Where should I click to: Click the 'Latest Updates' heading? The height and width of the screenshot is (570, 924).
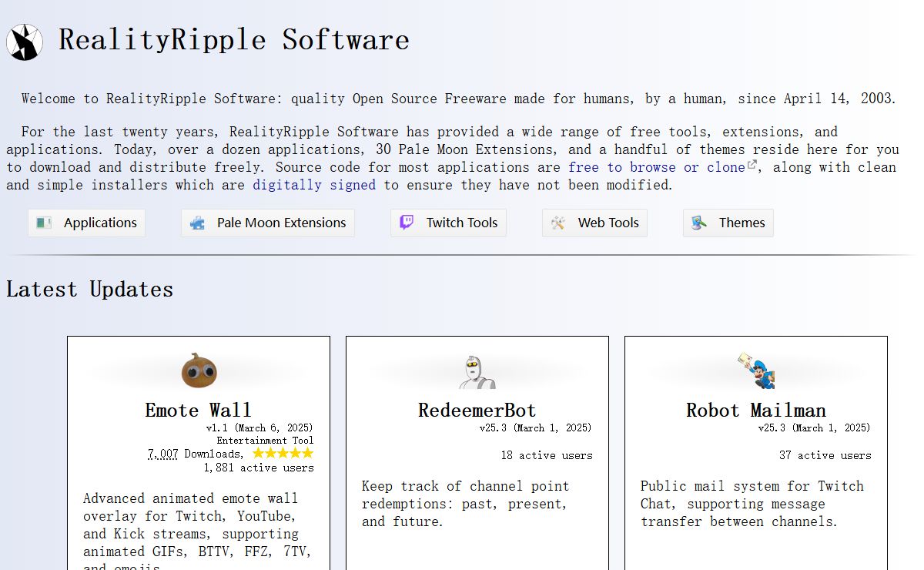pyautogui.click(x=89, y=290)
